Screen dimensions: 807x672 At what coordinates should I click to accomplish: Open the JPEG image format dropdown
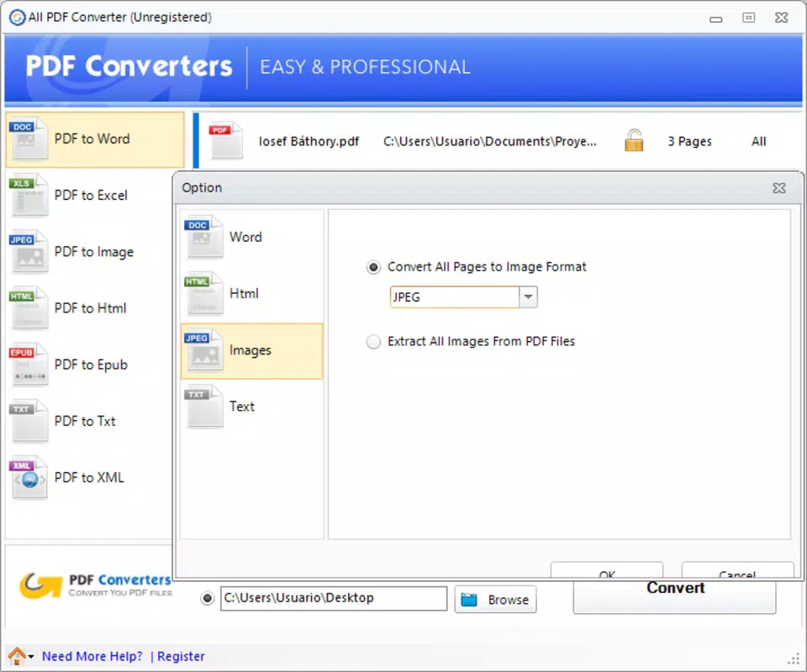(528, 297)
